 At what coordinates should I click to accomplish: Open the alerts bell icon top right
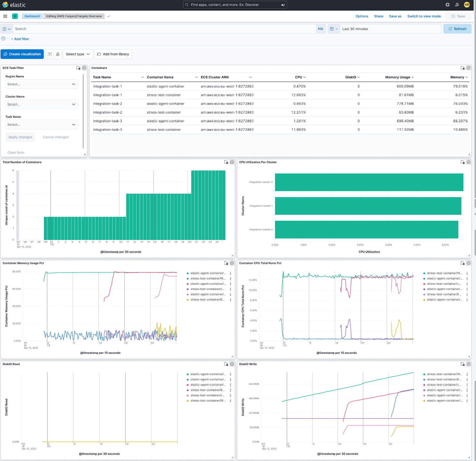[457, 4]
